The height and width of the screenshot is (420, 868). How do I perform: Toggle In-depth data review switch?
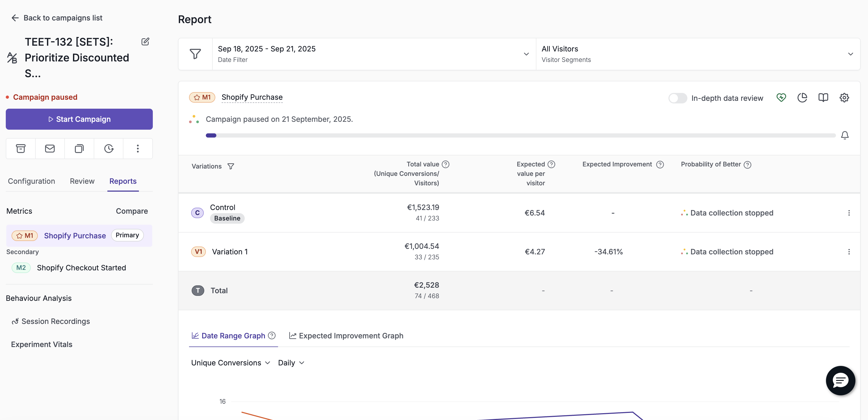(677, 98)
